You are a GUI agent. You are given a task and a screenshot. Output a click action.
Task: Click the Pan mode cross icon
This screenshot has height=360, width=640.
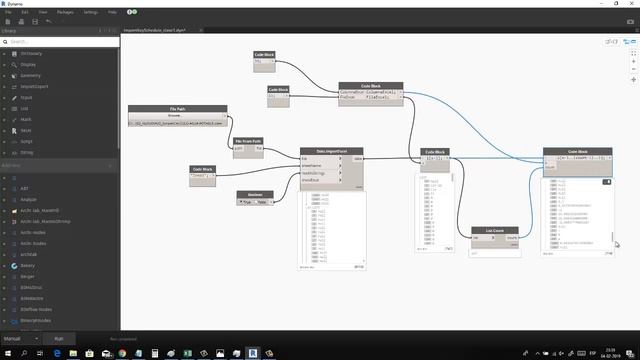coord(633,80)
